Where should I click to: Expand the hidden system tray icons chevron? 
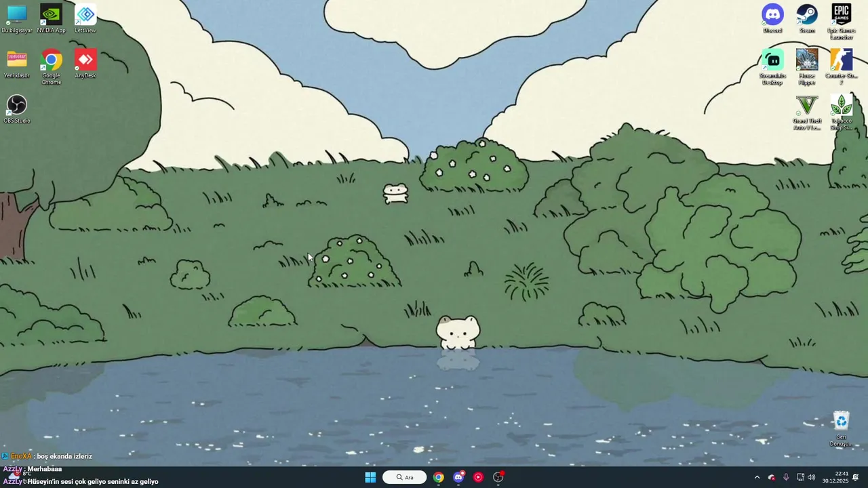coord(757,477)
